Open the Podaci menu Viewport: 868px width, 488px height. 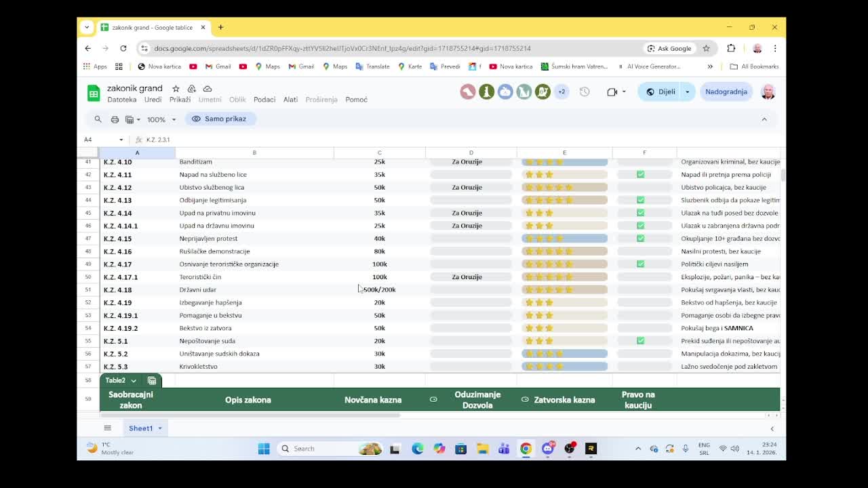coord(264,100)
